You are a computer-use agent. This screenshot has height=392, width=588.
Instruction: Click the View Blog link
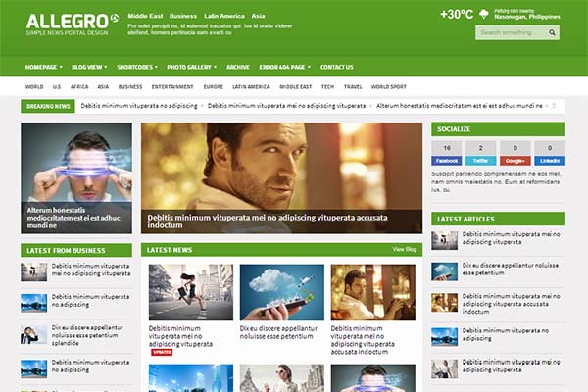pos(404,249)
